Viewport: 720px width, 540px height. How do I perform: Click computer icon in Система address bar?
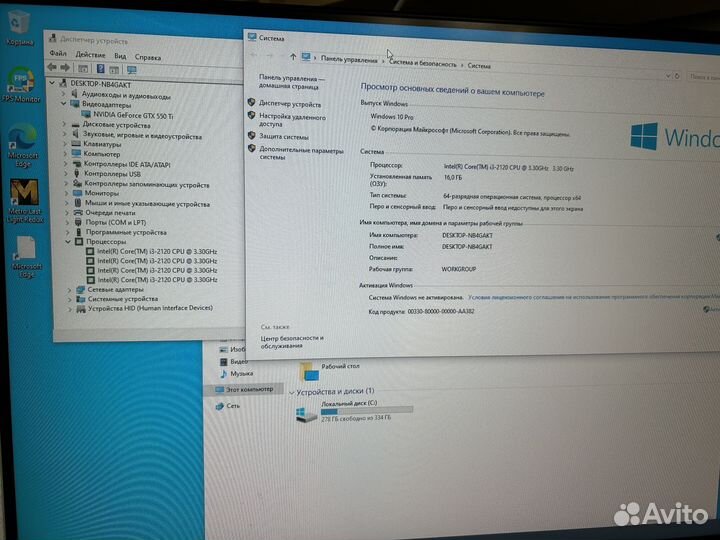click(x=306, y=57)
